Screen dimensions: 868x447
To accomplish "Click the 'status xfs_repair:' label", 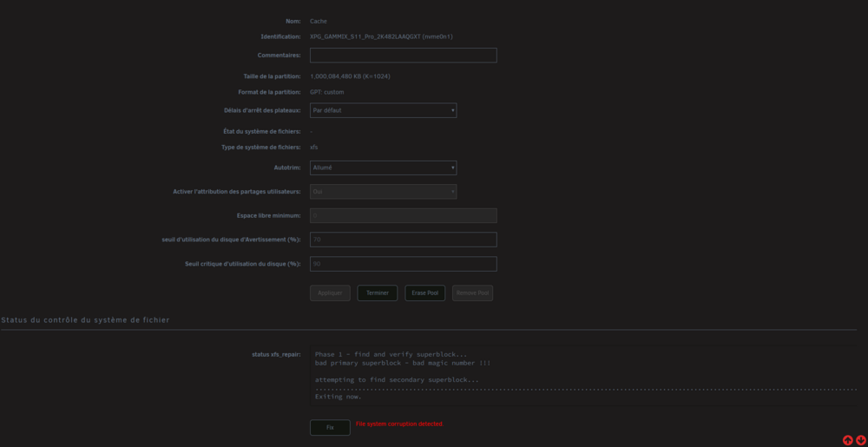I will [x=276, y=355].
